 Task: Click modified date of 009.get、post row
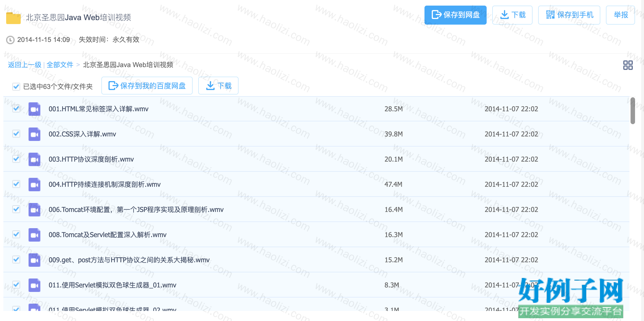pos(511,260)
